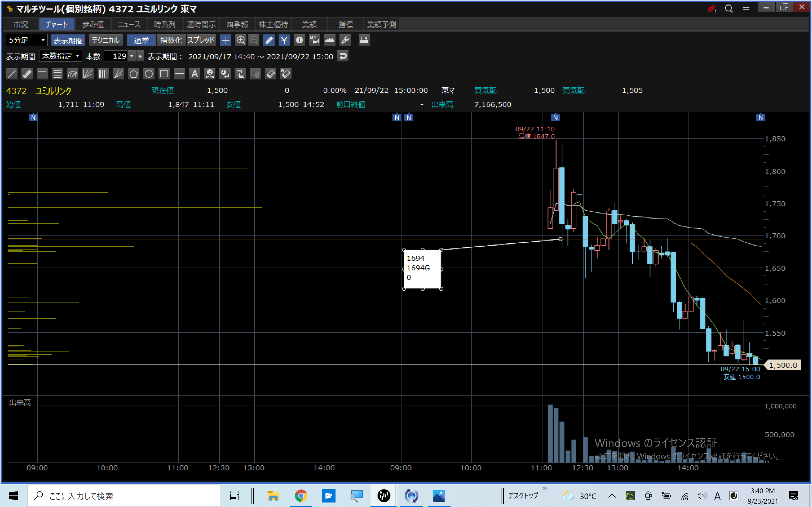
Task: Select the ellipse drawing tool
Action: point(149,74)
